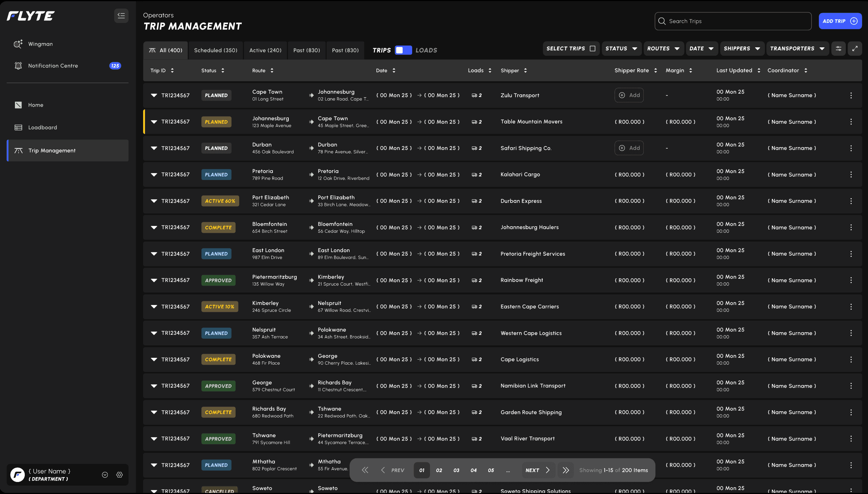Screen dimensions: 868x494
Task: Expand the table to fullscreen
Action: tap(855, 48)
